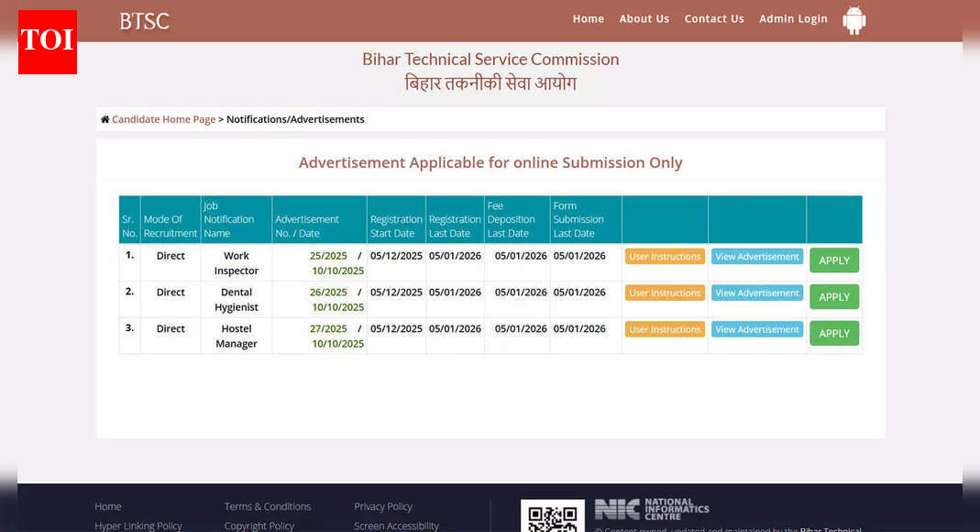This screenshot has height=532, width=980.
Task: Apply for the Dental Hygienist post
Action: click(x=833, y=297)
